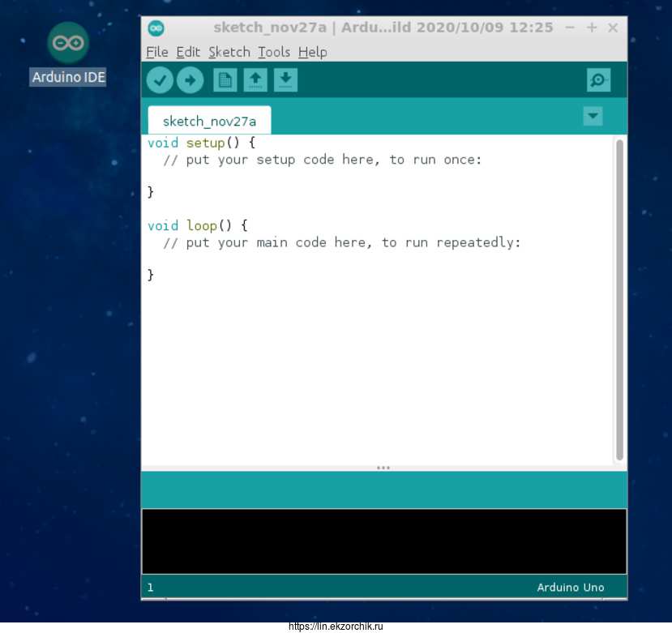Open the Tools menu

[274, 52]
